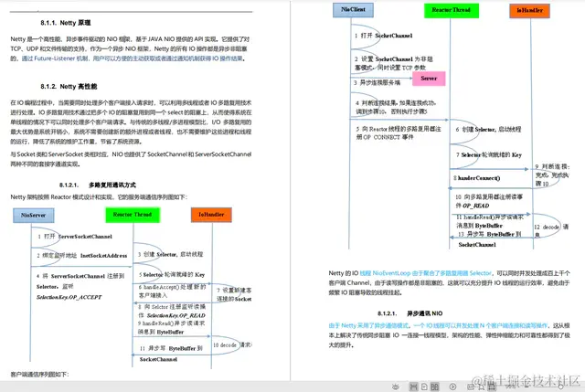Viewport: 585px width, 392px height.
Task: Select the subheading "8.1.2.1. 多路复用通讯方式"
Action: [x=98, y=185]
